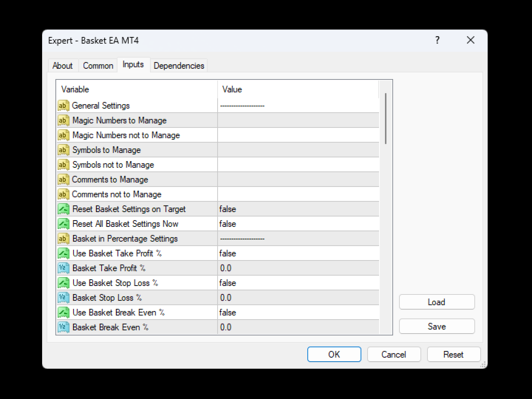Edit the Magic Numbers to Manage value cell
The height and width of the screenshot is (399, 532).
(x=299, y=120)
